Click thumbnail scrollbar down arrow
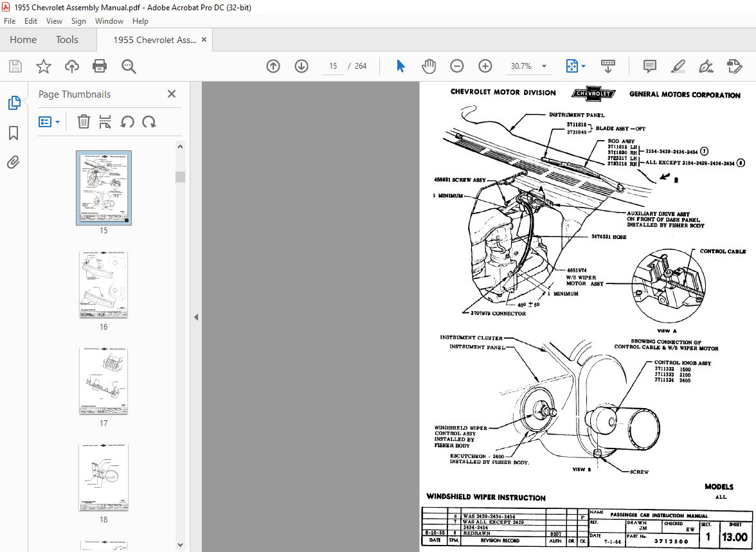Image resolution: width=756 pixels, height=552 pixels. [180, 545]
